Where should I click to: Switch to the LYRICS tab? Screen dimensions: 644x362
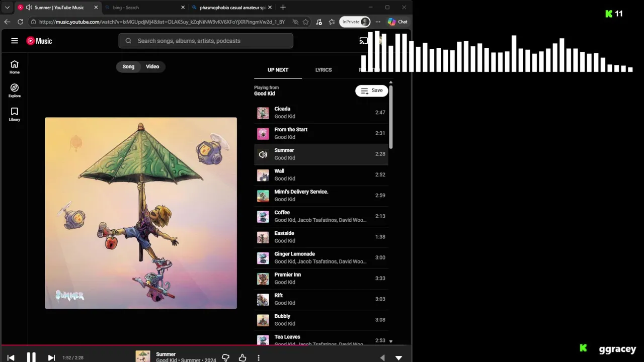coord(324,70)
